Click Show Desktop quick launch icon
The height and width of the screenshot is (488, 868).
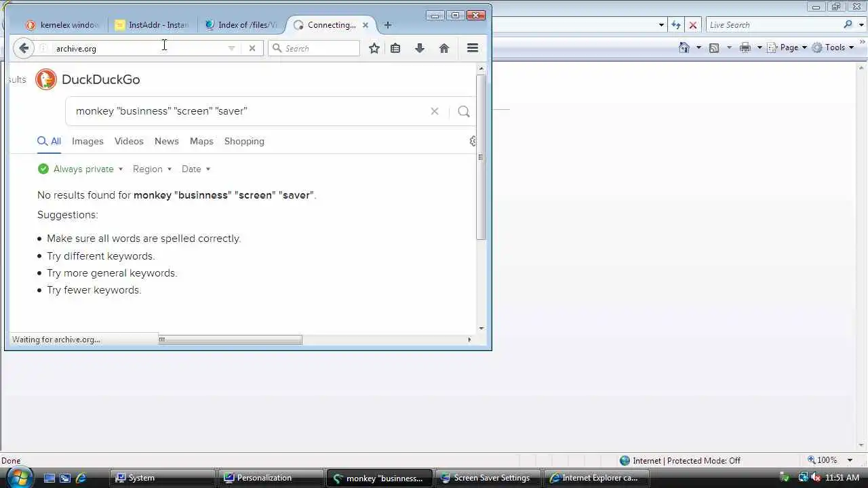(49, 478)
